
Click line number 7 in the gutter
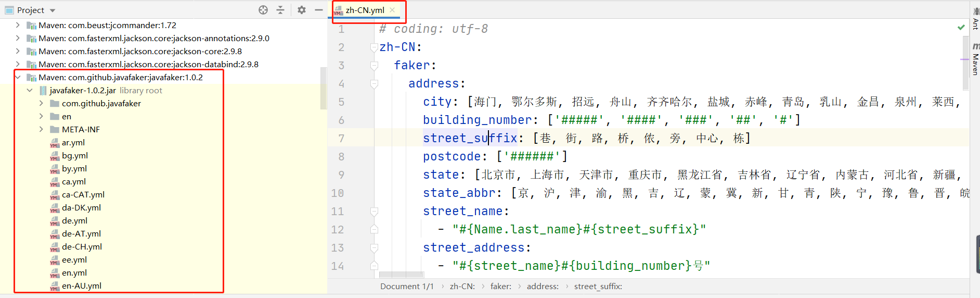pyautogui.click(x=341, y=139)
